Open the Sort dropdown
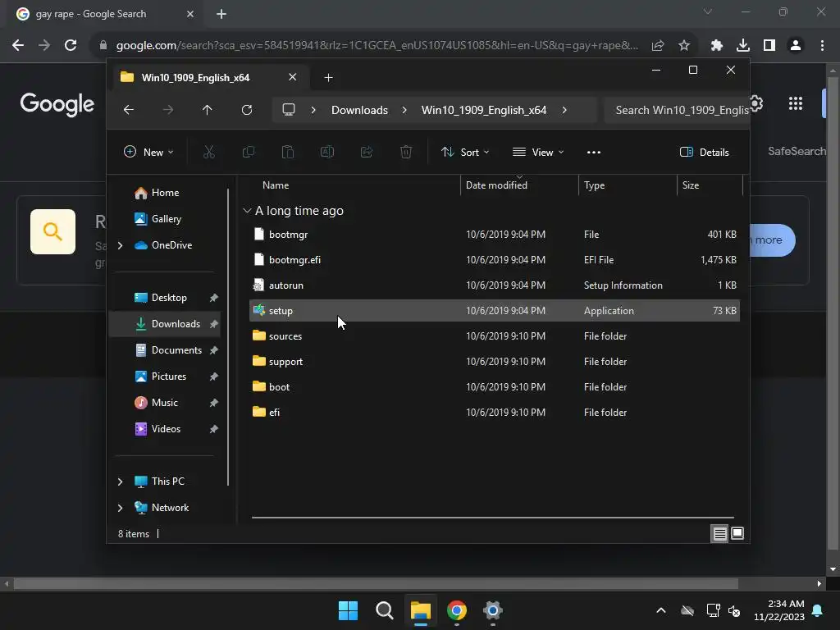 464,152
